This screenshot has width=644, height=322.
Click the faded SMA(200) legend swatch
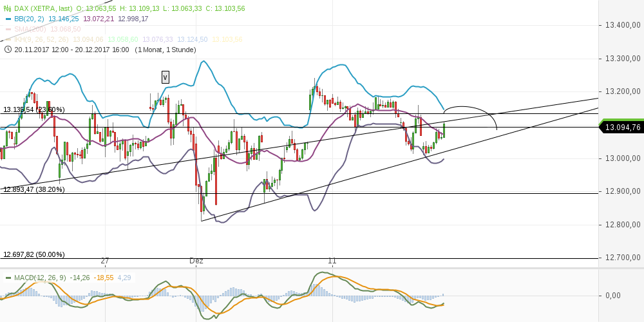8,29
